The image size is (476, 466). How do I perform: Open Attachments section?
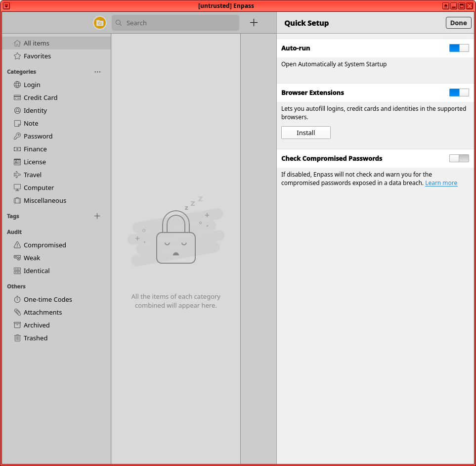pos(43,312)
